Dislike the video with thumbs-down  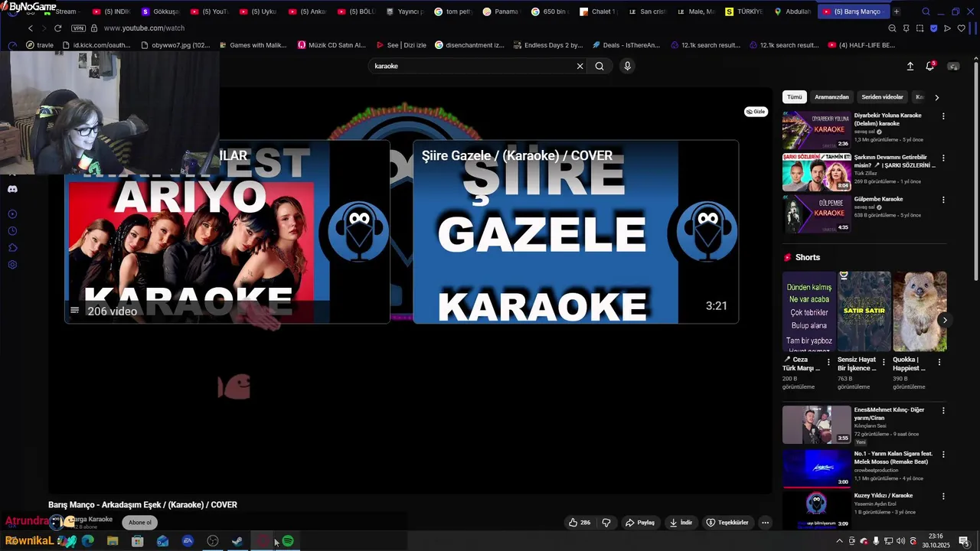click(606, 523)
